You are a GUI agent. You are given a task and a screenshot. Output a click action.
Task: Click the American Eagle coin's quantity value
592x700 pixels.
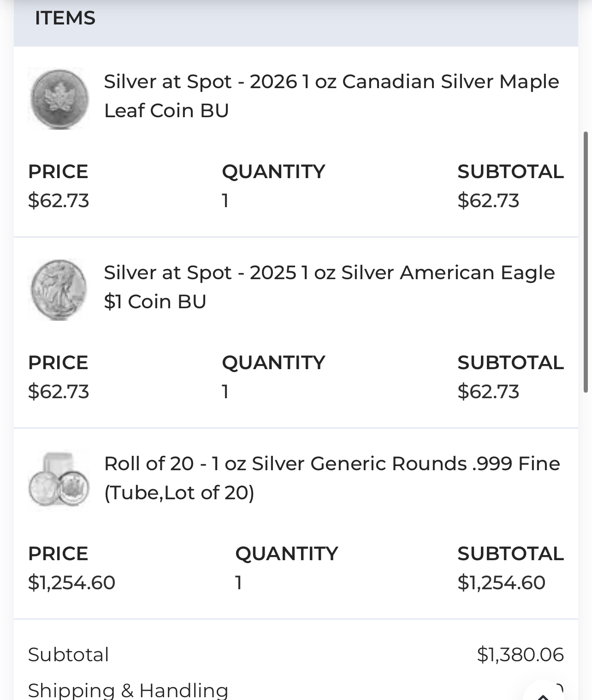225,392
